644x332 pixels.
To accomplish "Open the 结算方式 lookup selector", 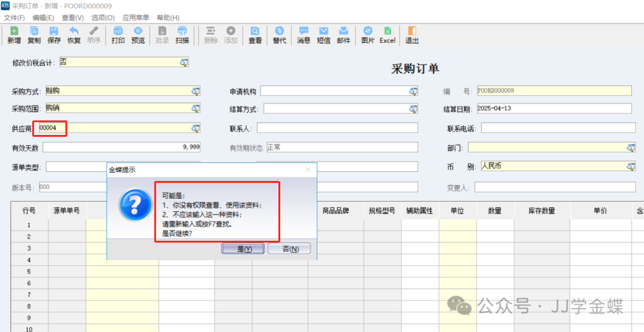I will [x=413, y=109].
